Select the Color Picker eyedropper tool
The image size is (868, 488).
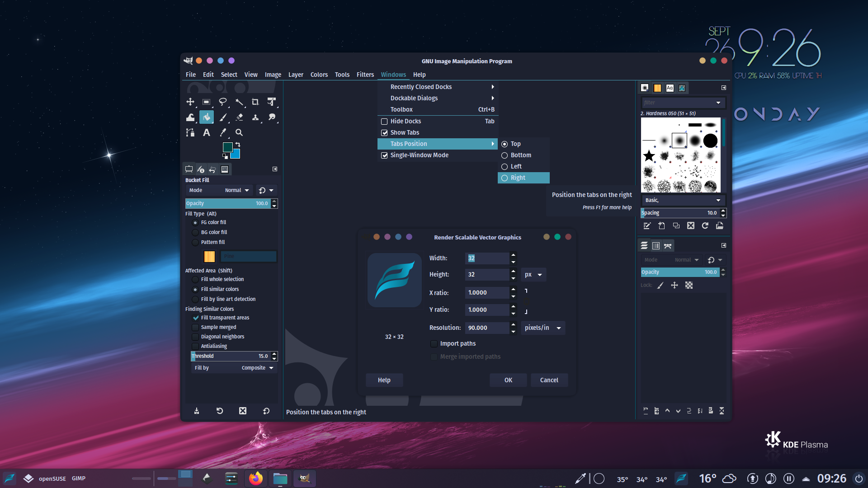[223, 132]
